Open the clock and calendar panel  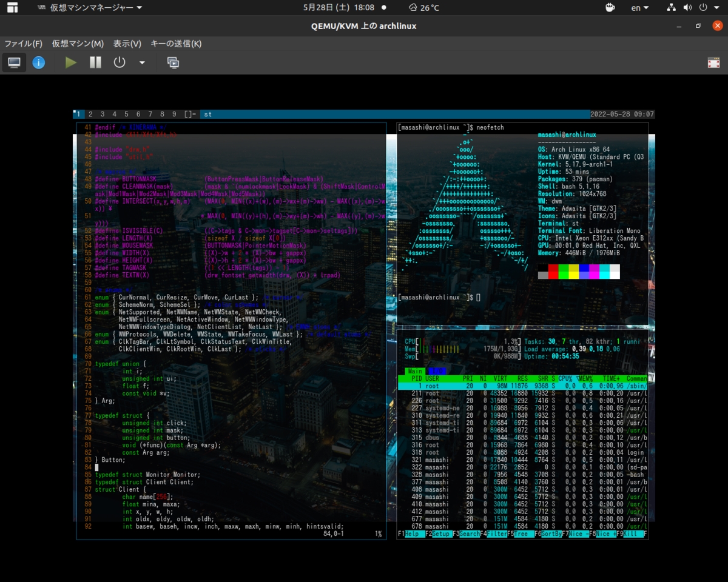339,8
